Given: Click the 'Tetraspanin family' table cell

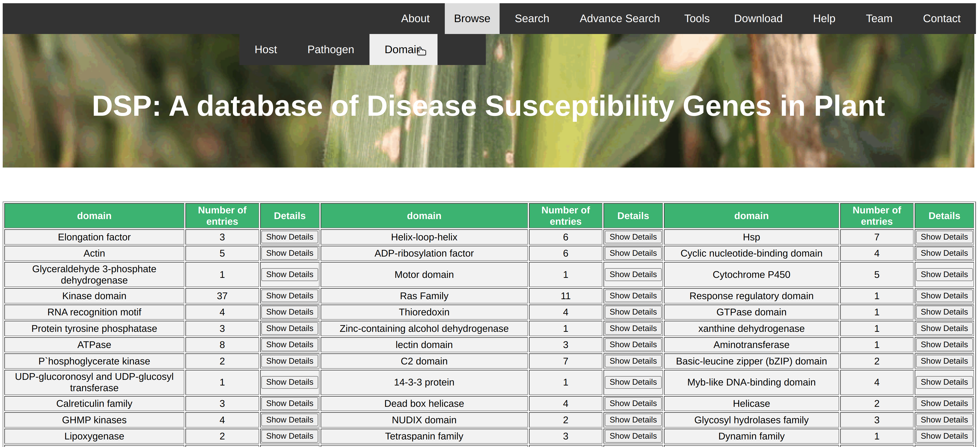Looking at the screenshot, I should tap(424, 436).
